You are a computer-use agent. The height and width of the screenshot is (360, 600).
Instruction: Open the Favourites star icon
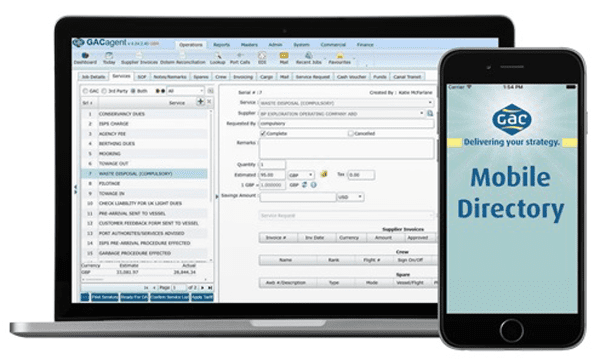[339, 56]
